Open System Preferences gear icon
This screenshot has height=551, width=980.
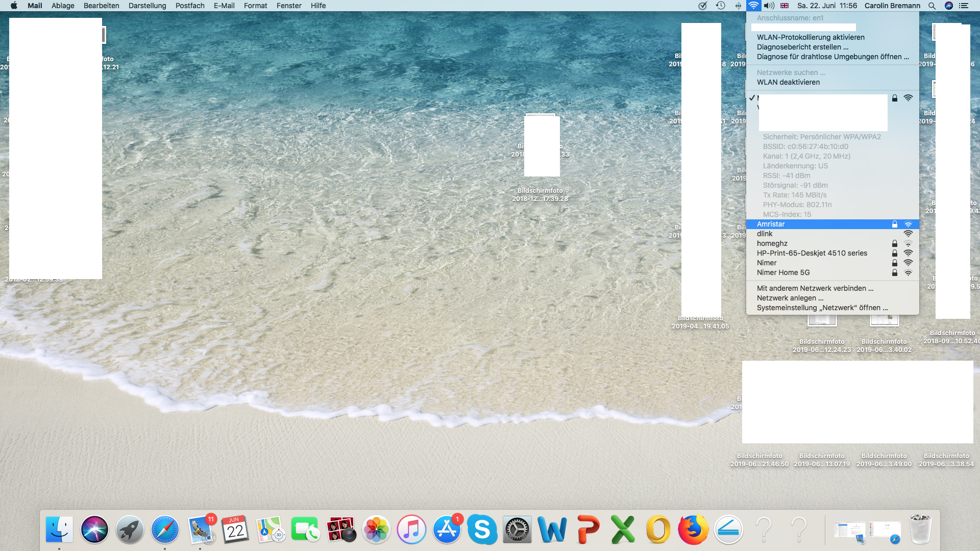(517, 530)
